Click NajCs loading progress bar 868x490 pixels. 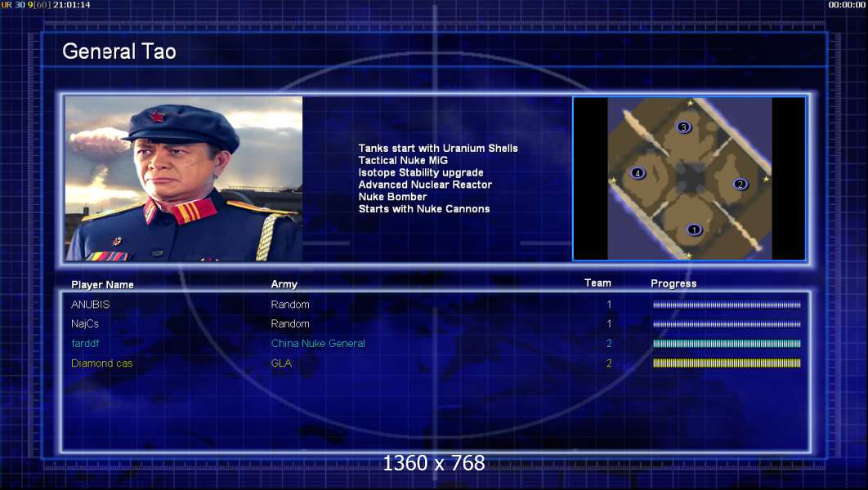pyautogui.click(x=727, y=324)
